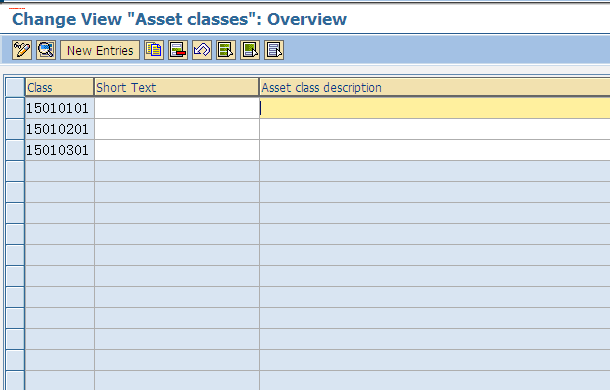Click the Class column header
The height and width of the screenshot is (390, 610).
(60, 87)
